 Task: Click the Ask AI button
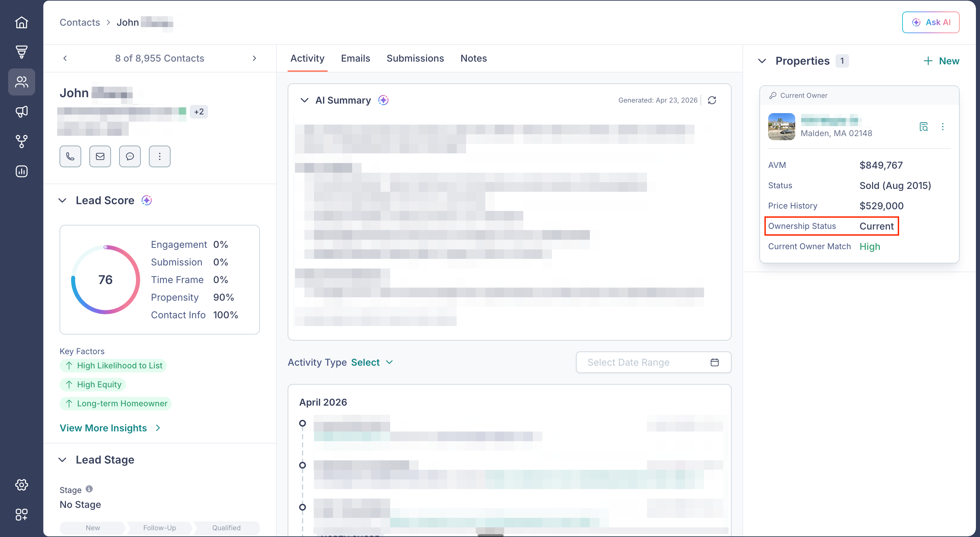(x=931, y=22)
